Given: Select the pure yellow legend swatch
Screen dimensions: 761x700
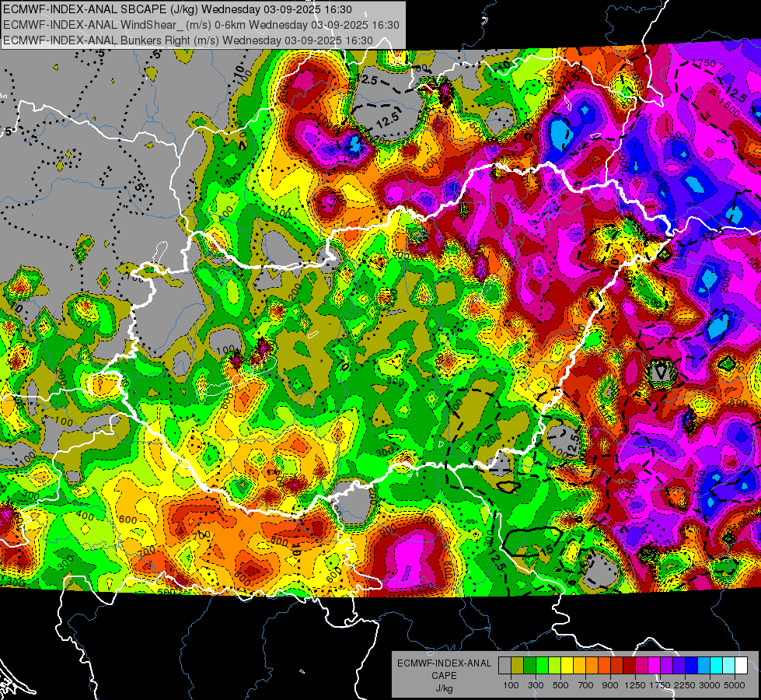Looking at the screenshot, I should 567,665.
